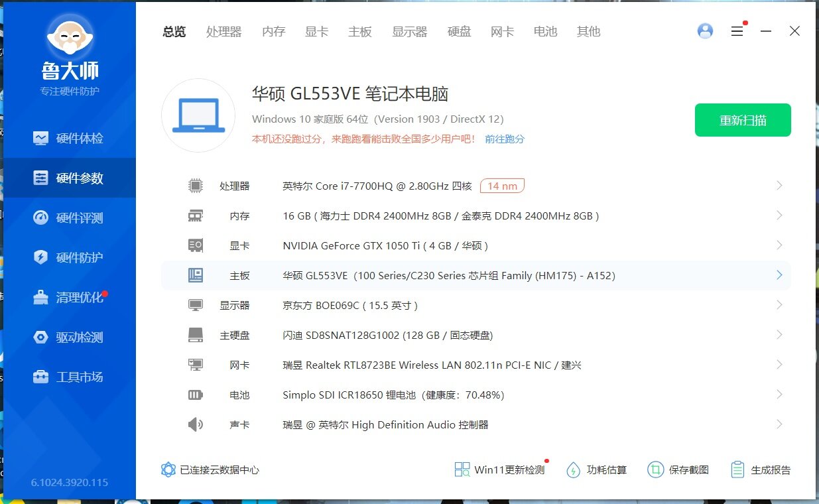The image size is (819, 504).
Task: Click the 鲁大师 mascot logo
Action: [69, 37]
